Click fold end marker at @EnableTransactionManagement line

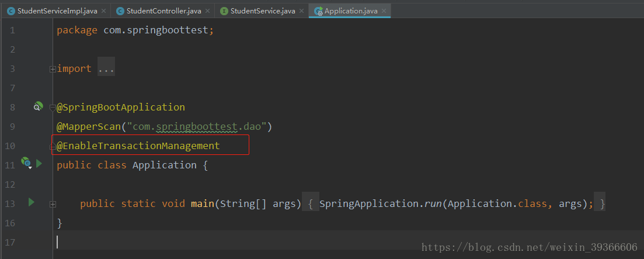(53, 146)
